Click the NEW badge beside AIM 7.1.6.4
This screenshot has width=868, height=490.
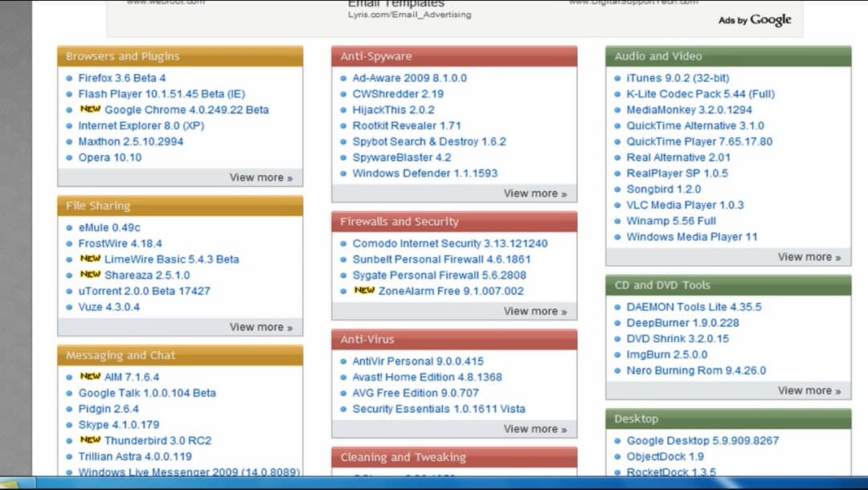[90, 377]
